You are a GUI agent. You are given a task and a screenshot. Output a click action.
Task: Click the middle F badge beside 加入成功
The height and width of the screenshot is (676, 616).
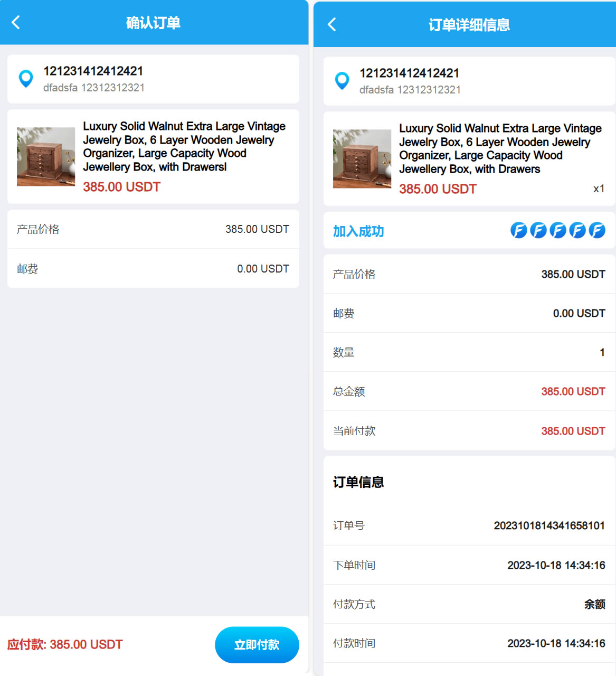pyautogui.click(x=557, y=230)
